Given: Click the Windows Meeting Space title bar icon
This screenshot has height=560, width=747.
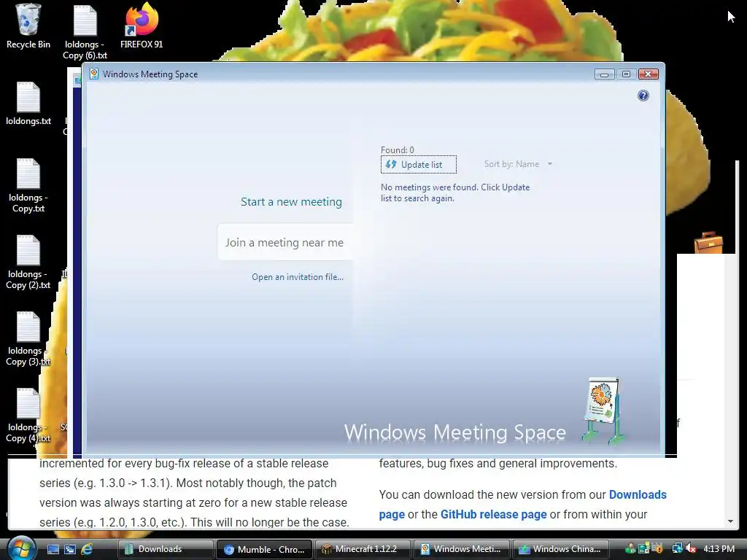Looking at the screenshot, I should (x=94, y=74).
